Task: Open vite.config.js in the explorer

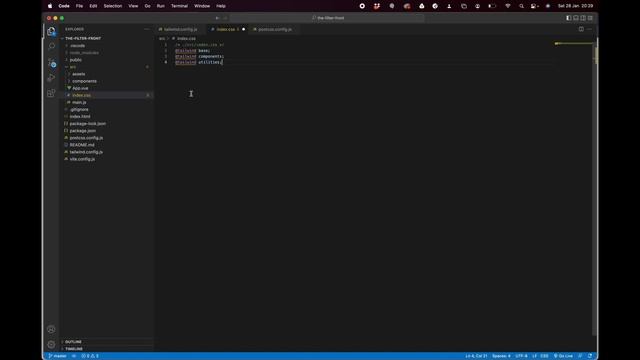Action: tap(82, 159)
